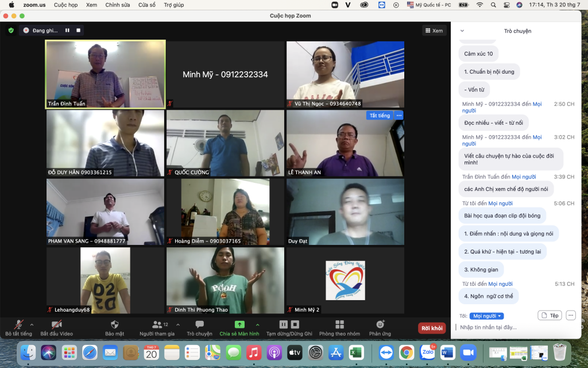
Task: Click Mọi người link in 5:13 message header
Action: pos(500,284)
